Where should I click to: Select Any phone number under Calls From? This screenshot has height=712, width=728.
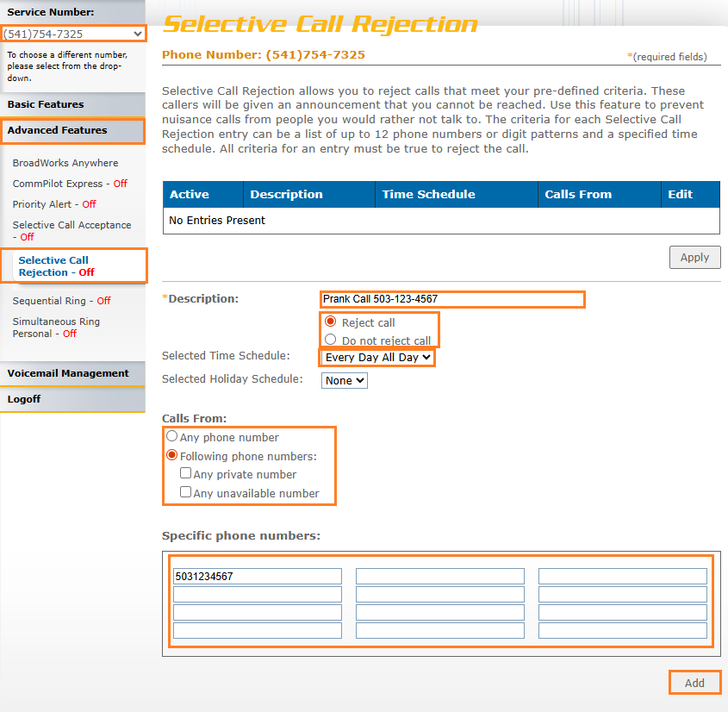pyautogui.click(x=171, y=437)
